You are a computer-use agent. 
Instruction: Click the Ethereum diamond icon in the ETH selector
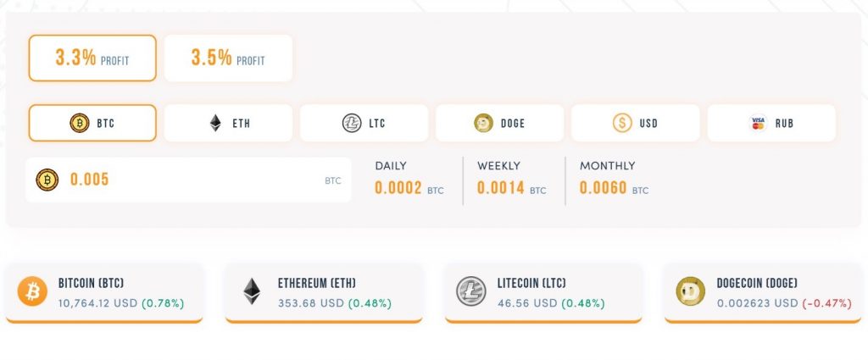215,123
